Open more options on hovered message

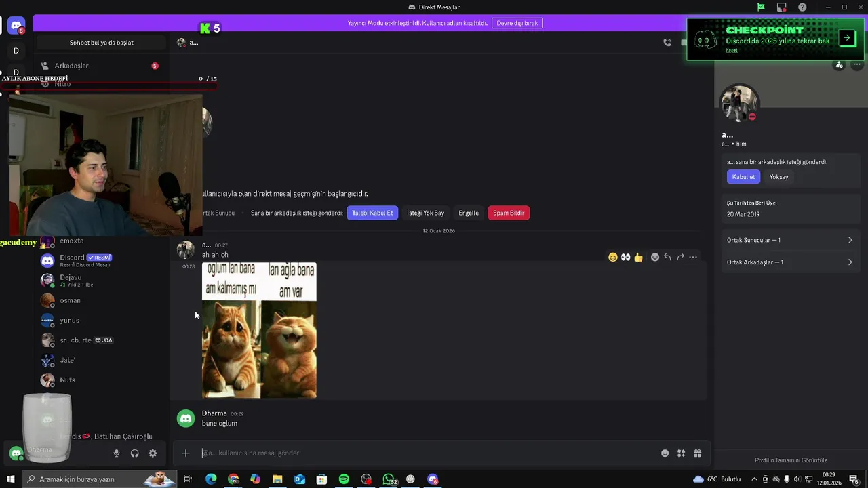(x=693, y=257)
